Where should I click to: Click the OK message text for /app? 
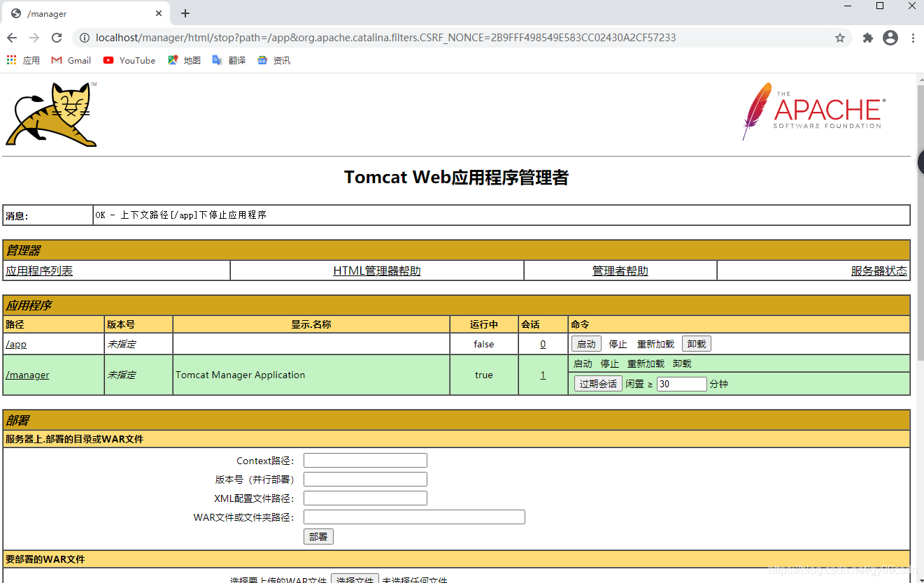[x=180, y=215]
